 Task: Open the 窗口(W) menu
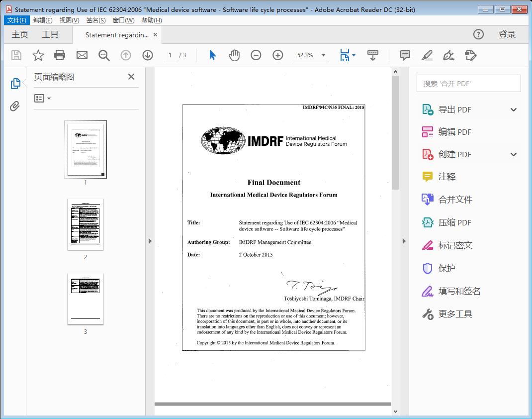[x=123, y=20]
